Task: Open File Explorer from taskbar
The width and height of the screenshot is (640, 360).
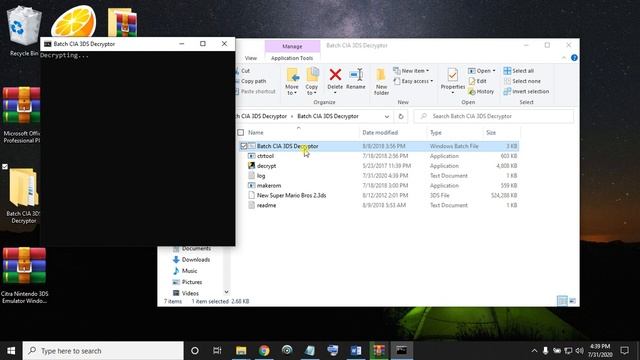Action: [241, 351]
